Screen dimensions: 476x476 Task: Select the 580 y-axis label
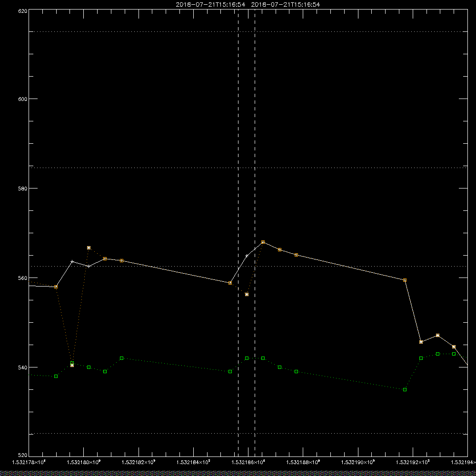[23, 188]
